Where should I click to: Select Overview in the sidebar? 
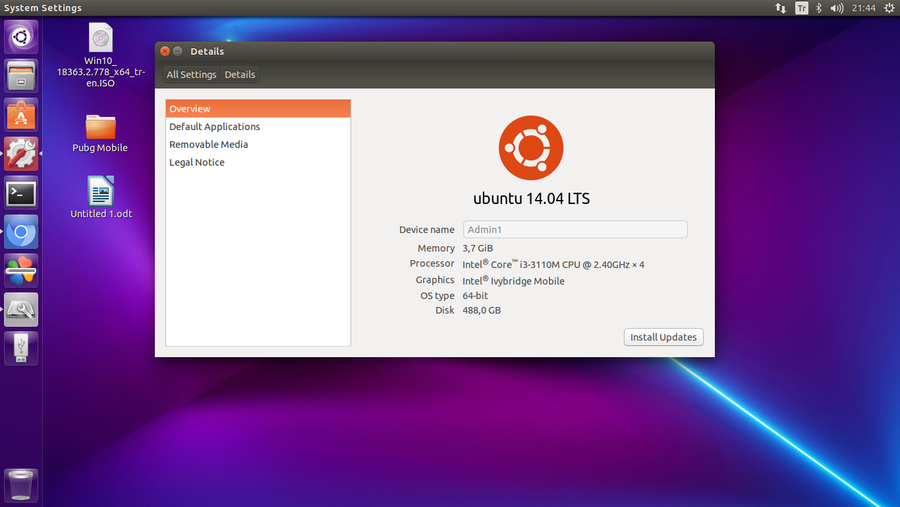tap(258, 109)
